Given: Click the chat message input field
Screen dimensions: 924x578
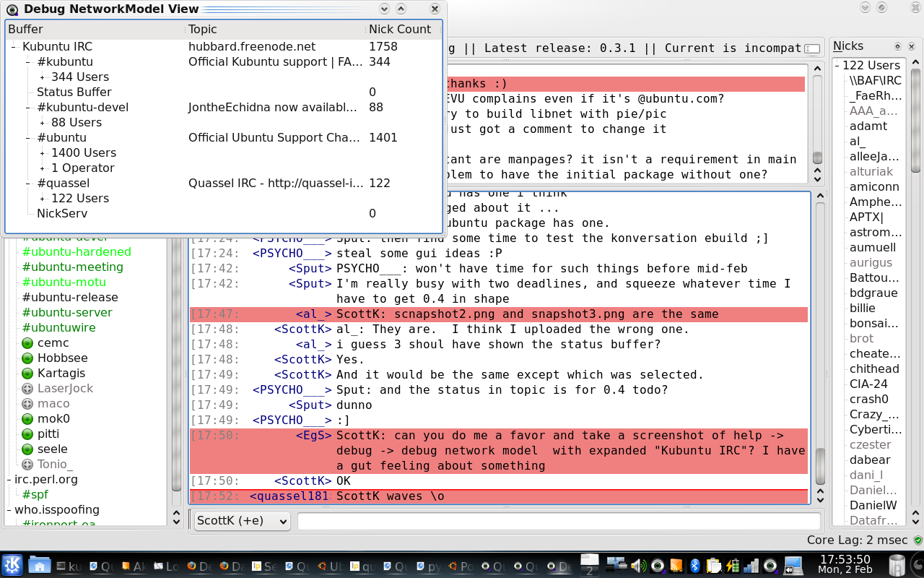Looking at the screenshot, I should pyautogui.click(x=559, y=521).
